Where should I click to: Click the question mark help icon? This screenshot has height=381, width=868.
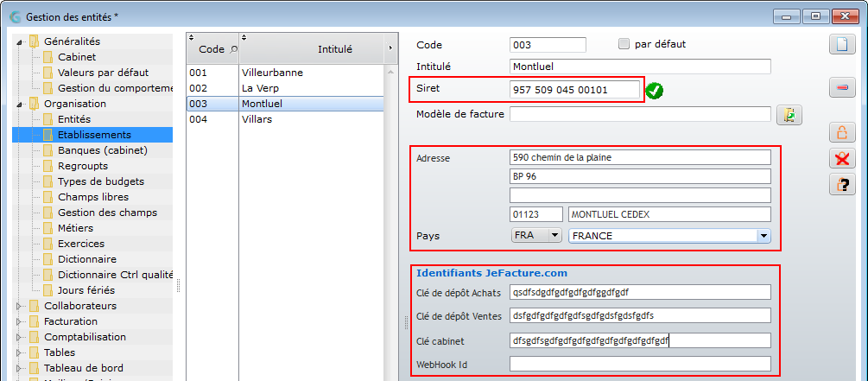click(842, 184)
